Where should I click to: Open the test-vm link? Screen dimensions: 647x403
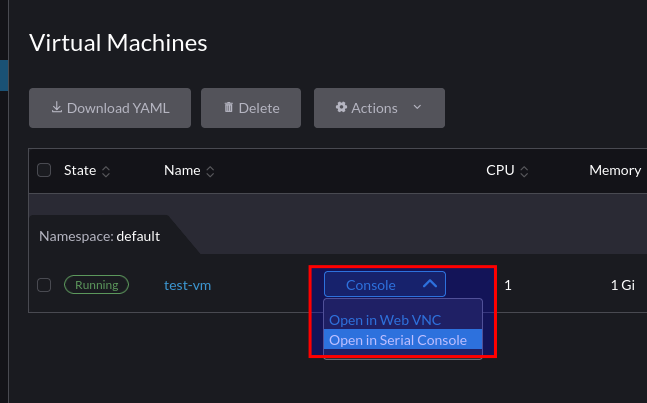point(187,285)
